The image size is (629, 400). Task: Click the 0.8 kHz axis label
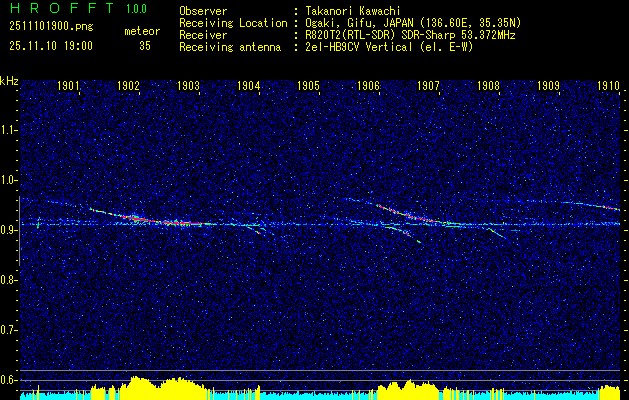(x=8, y=280)
